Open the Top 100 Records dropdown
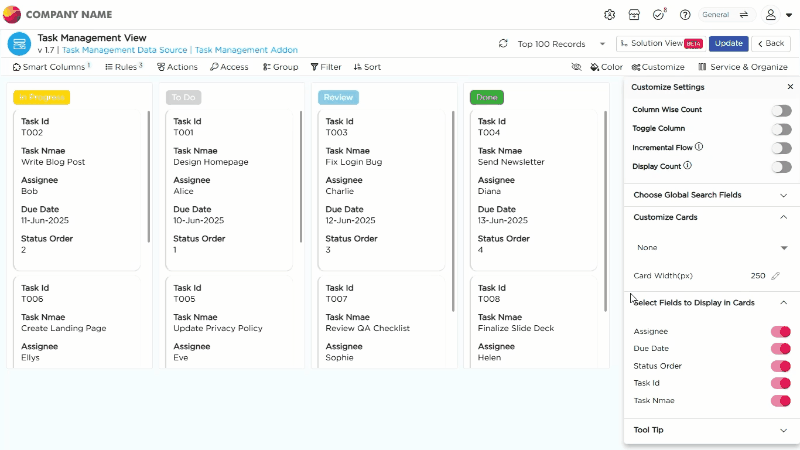The image size is (800, 450). point(561,44)
